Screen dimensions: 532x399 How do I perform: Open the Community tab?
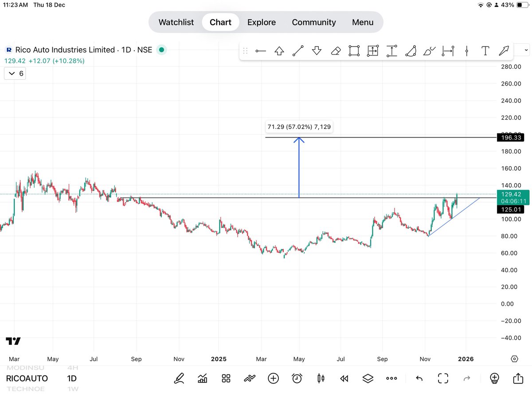[314, 22]
